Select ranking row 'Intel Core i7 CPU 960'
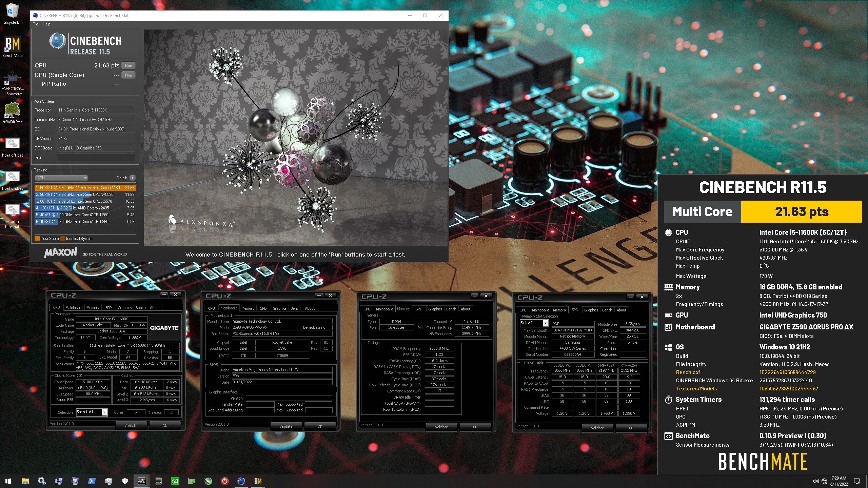Screen dimensions: 868x488 (85, 215)
